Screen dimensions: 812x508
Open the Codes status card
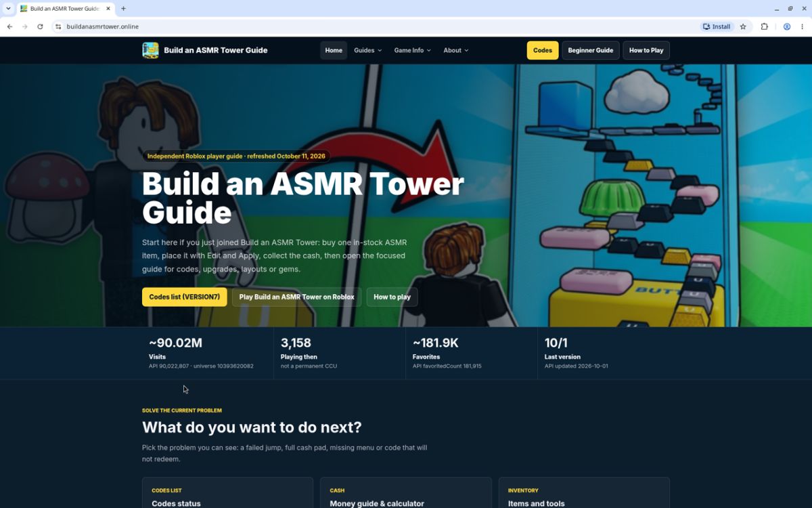click(227, 492)
